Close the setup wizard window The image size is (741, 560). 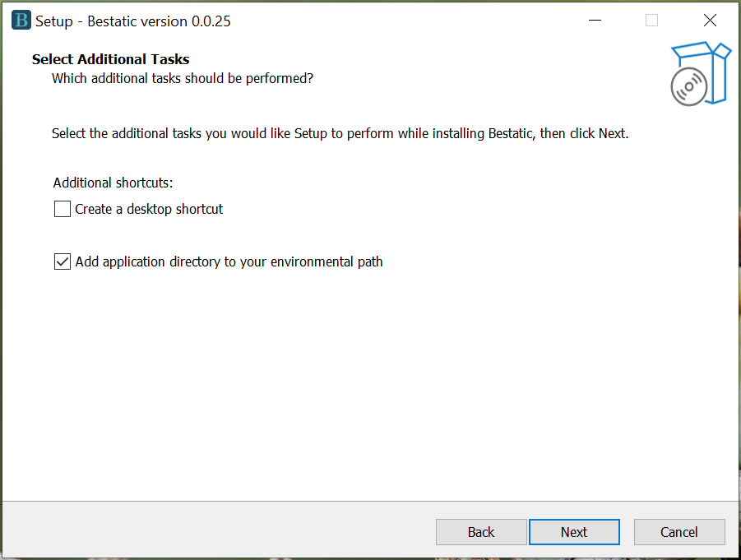(709, 20)
